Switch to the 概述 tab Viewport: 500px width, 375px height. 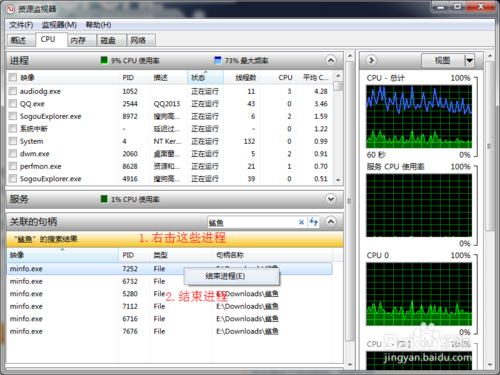[x=21, y=40]
